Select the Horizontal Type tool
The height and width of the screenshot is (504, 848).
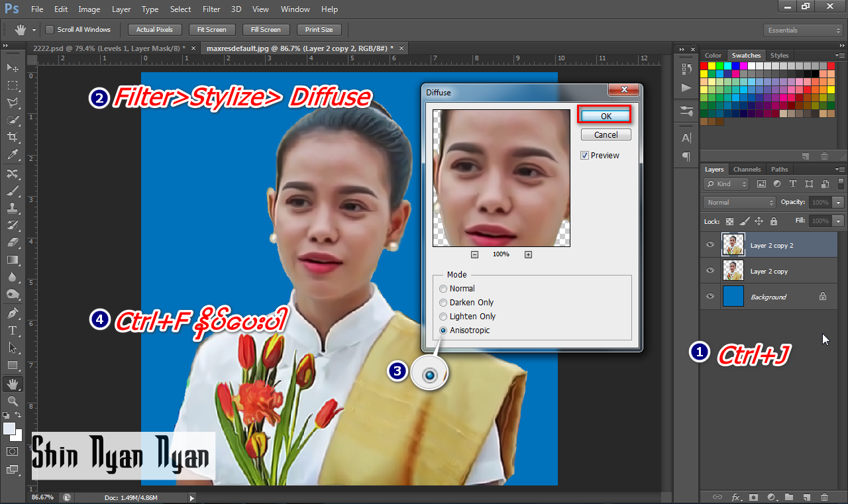pos(13,330)
